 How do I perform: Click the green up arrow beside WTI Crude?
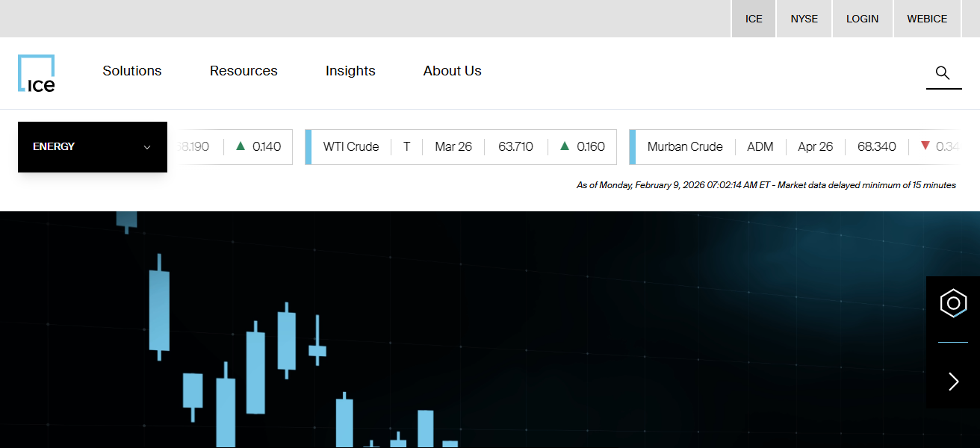[565, 146]
